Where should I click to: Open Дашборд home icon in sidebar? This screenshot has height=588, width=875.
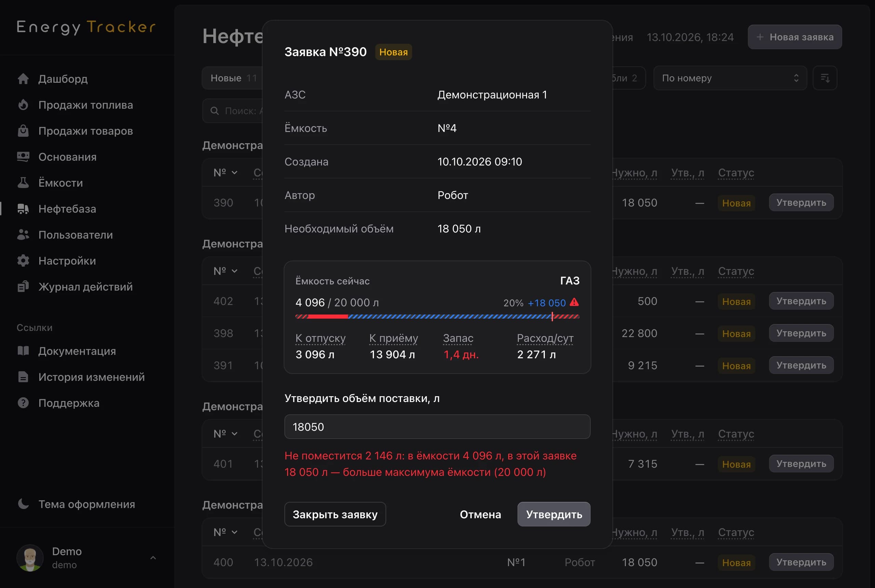pyautogui.click(x=23, y=79)
